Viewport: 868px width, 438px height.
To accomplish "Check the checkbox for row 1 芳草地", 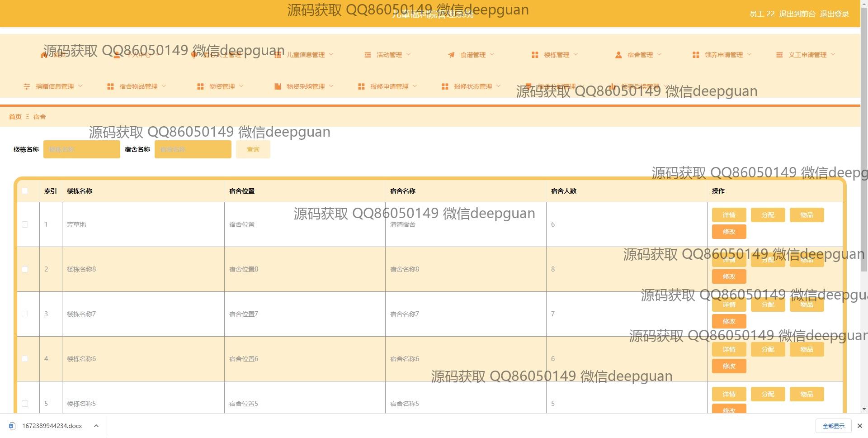I will pyautogui.click(x=25, y=224).
